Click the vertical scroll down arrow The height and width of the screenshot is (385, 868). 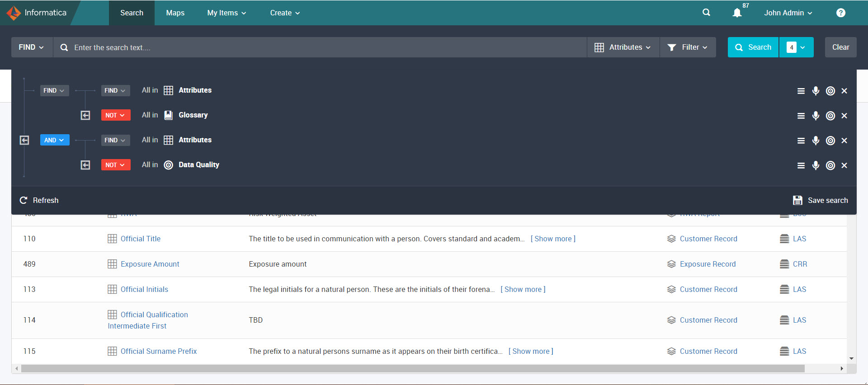[851, 358]
